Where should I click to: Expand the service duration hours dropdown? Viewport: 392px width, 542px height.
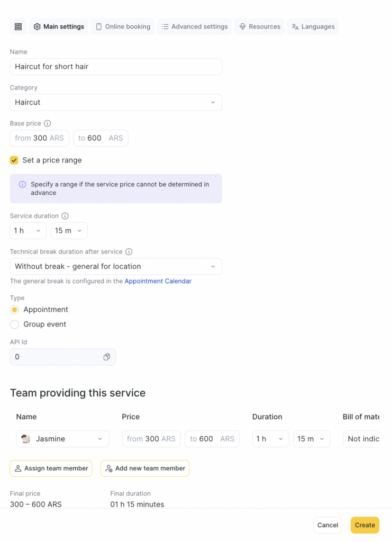pyautogui.click(x=28, y=231)
